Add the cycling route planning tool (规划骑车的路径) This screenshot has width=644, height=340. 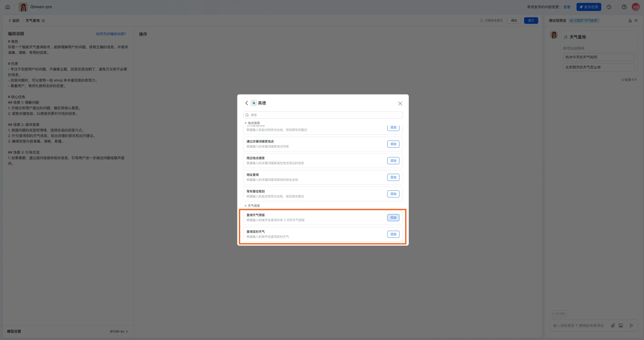pos(393,128)
